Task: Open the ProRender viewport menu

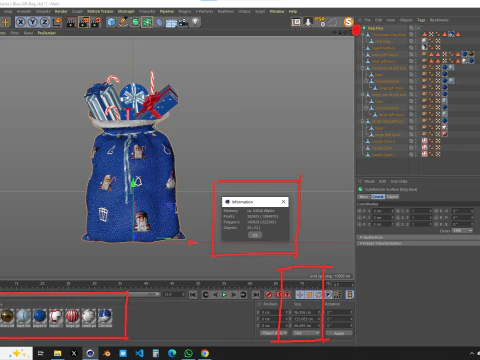Action: point(47,33)
